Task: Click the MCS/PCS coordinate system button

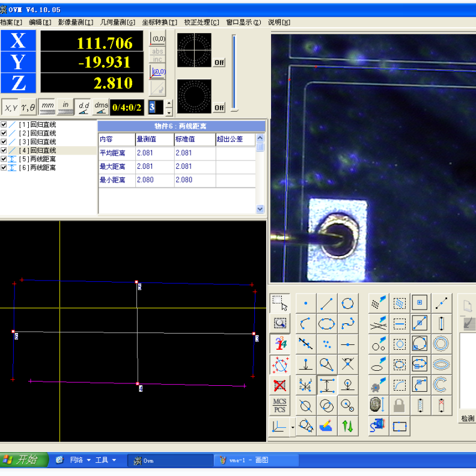Action: click(279, 406)
